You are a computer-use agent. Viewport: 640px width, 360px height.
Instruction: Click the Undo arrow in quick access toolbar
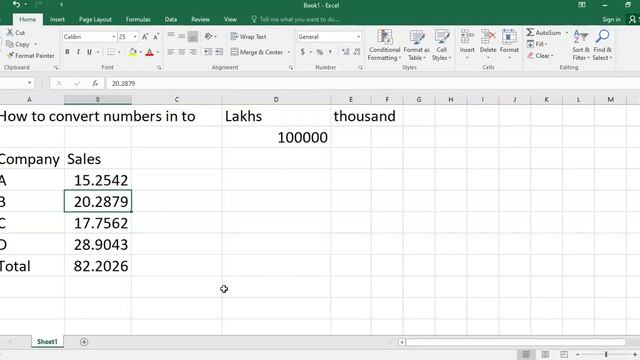(16, 4)
